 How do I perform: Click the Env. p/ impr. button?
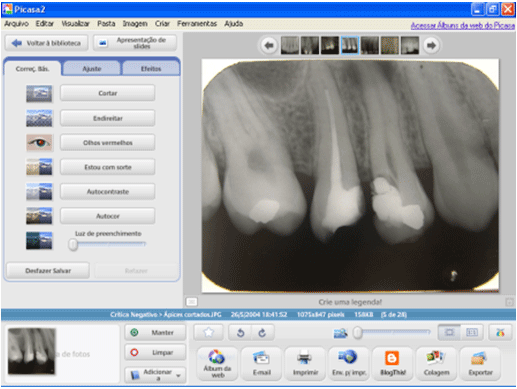point(349,364)
